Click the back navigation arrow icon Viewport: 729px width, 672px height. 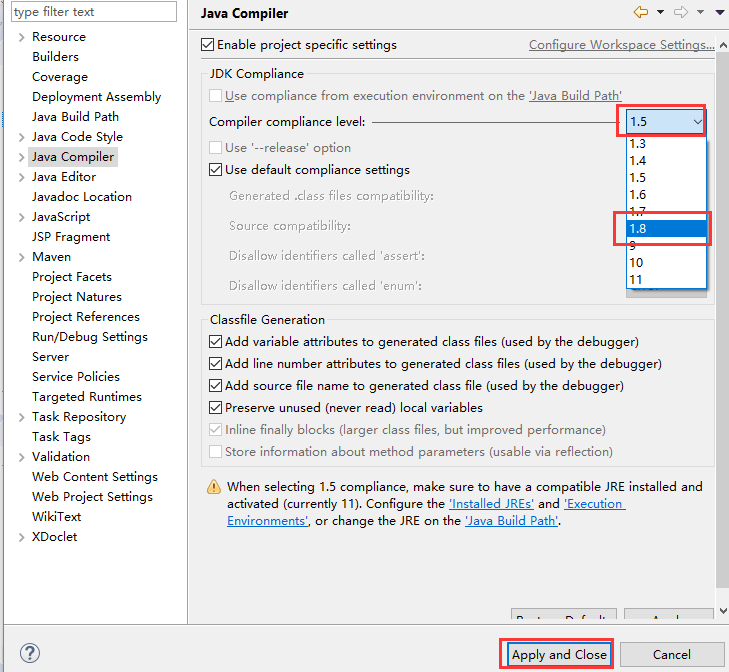tap(641, 12)
